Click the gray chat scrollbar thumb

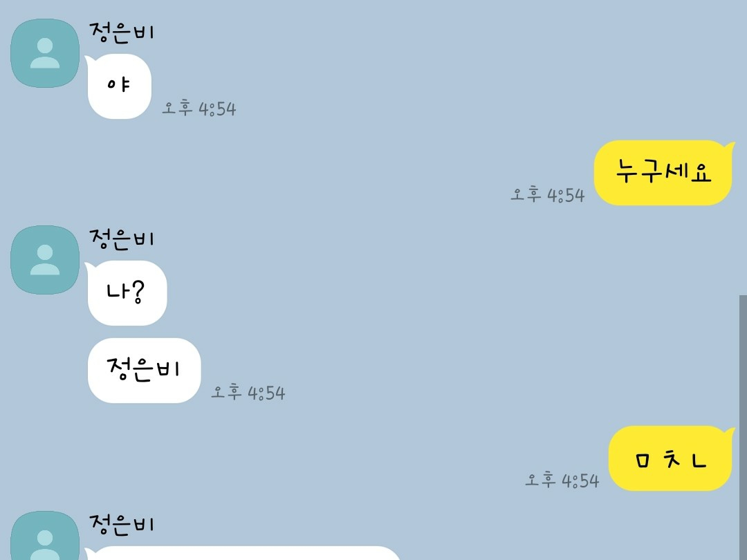click(743, 428)
